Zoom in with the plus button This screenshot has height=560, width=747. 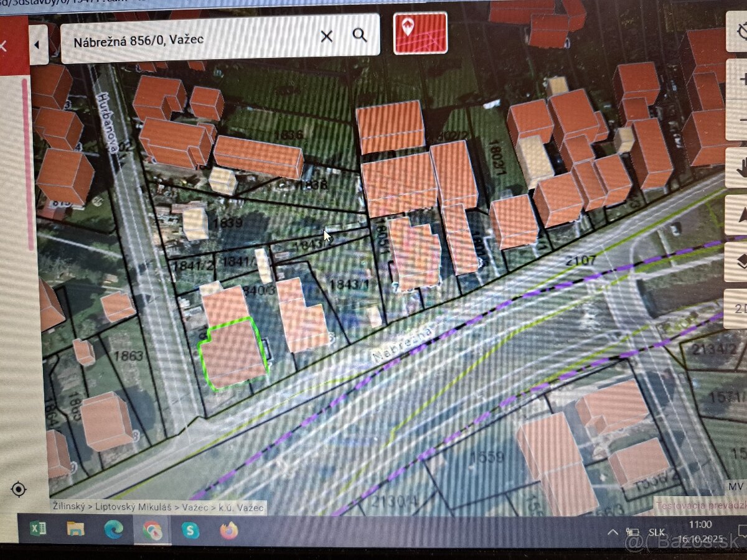click(740, 79)
